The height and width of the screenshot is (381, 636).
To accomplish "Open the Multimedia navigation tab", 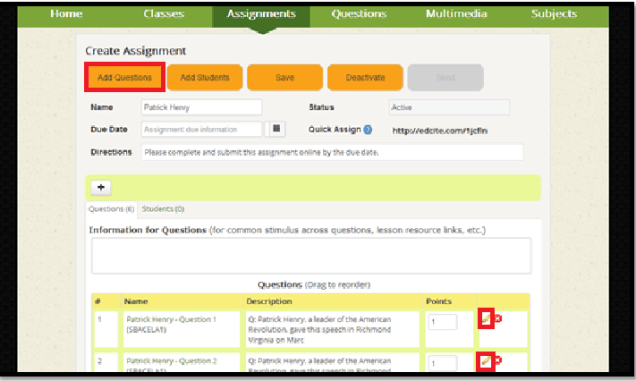I will (456, 14).
